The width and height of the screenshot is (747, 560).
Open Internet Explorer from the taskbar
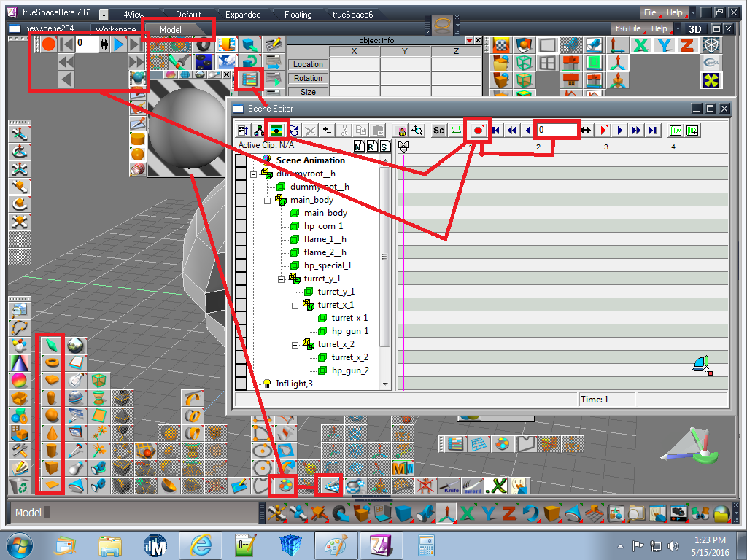[201, 545]
